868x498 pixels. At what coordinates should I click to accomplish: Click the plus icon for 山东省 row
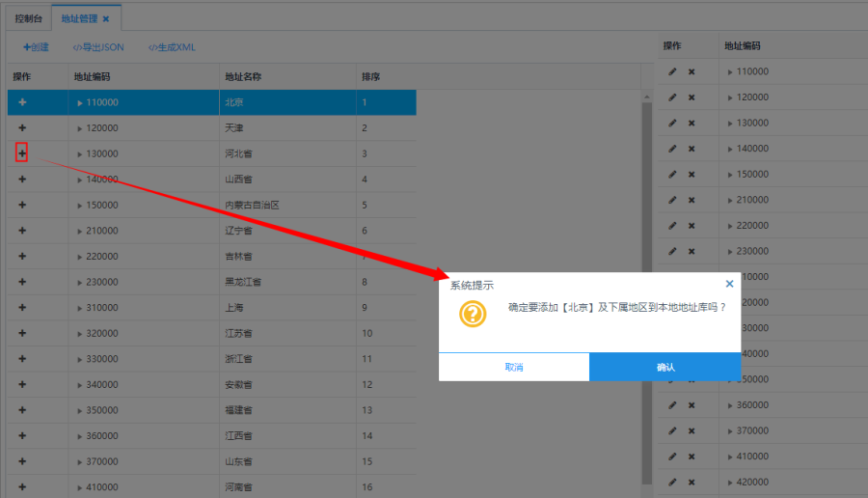[22, 461]
